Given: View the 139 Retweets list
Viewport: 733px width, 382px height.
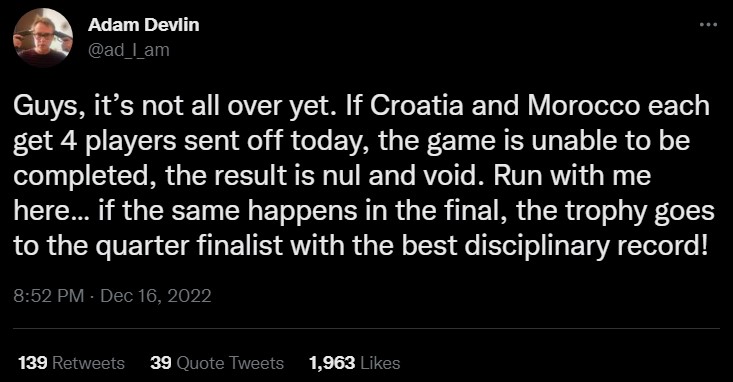Looking at the screenshot, I should [x=72, y=363].
